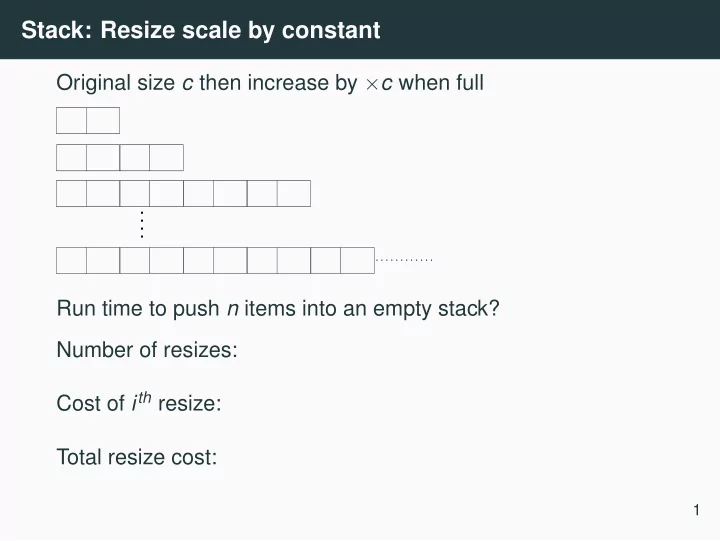
Task: Click the 'Number of resizes:' label
Action: click(x=147, y=350)
